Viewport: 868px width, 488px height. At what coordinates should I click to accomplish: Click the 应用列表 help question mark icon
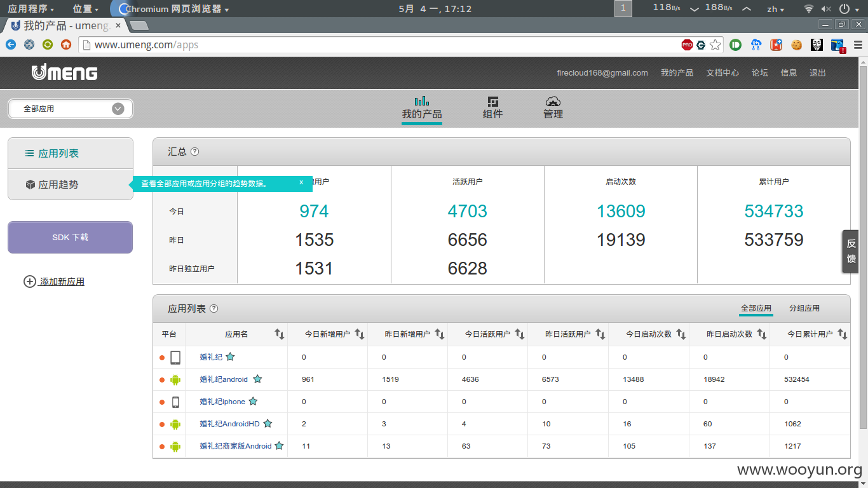214,309
